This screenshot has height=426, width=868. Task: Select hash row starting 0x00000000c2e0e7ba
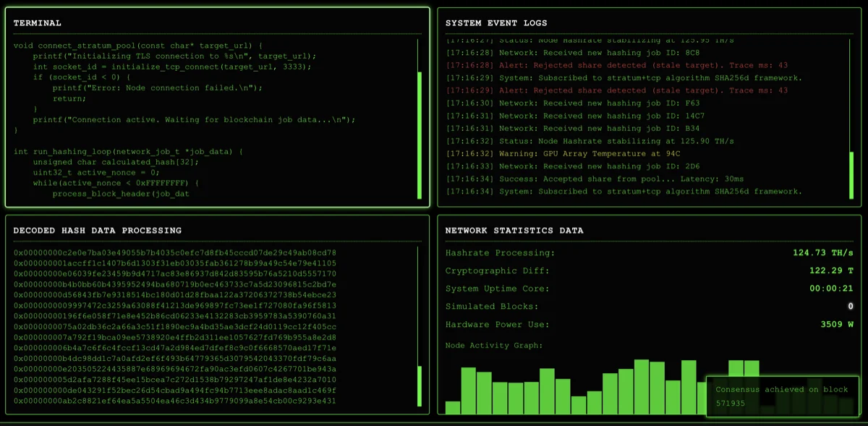click(175, 253)
